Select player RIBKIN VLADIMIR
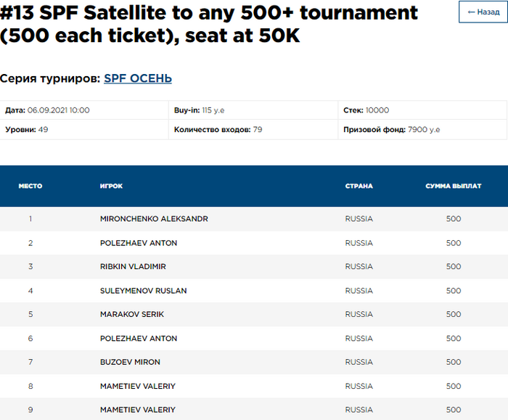Image resolution: width=508 pixels, height=420 pixels. pos(133,266)
